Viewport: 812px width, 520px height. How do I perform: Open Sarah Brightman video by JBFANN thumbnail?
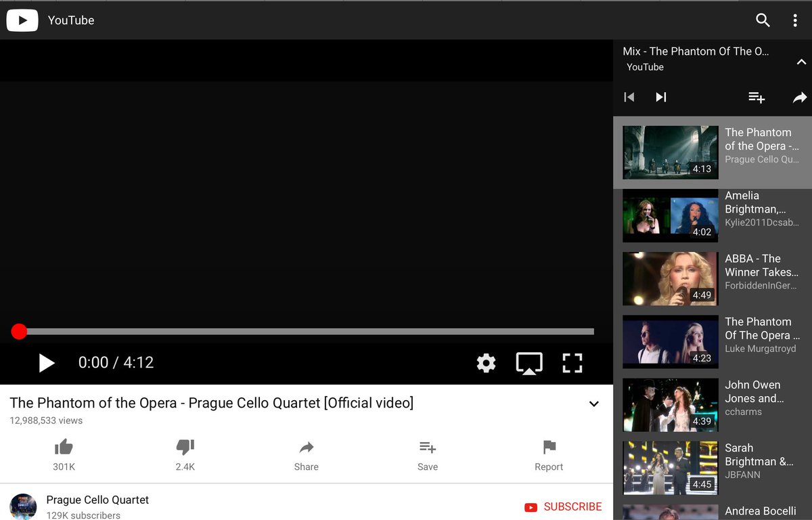point(671,468)
